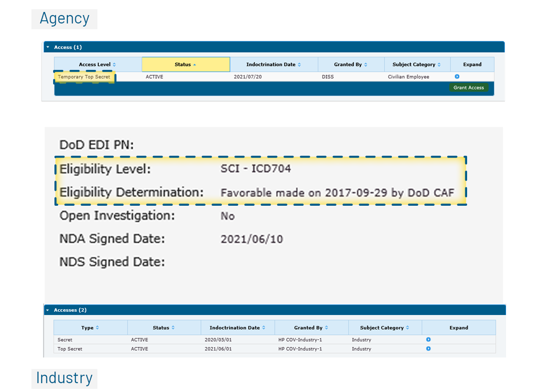Screen dimensions: 553x392
Task: Click the Agency heading label
Action: coord(65,19)
